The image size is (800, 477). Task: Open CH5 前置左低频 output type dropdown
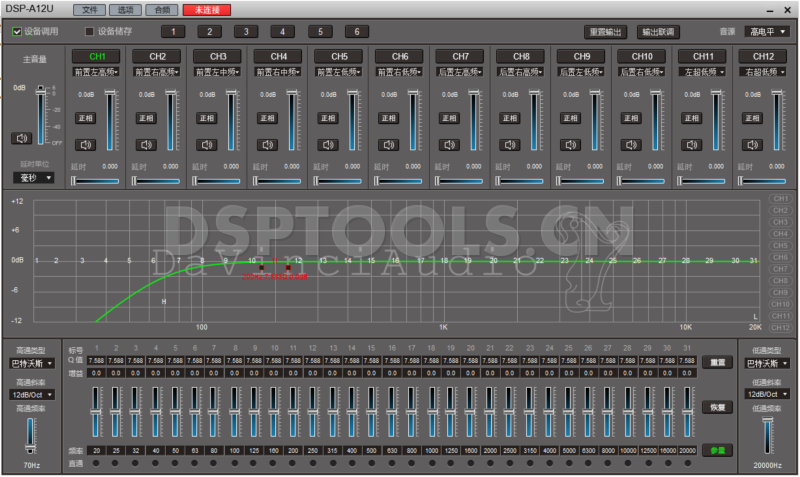(339, 72)
